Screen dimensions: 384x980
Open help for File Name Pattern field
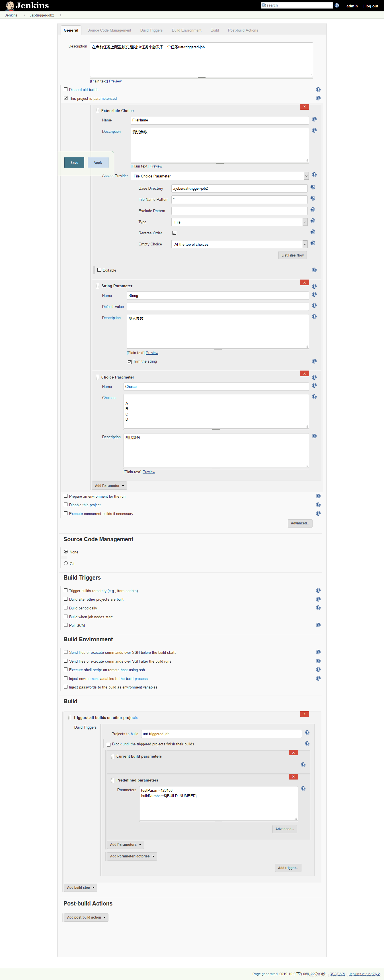pyautogui.click(x=313, y=198)
